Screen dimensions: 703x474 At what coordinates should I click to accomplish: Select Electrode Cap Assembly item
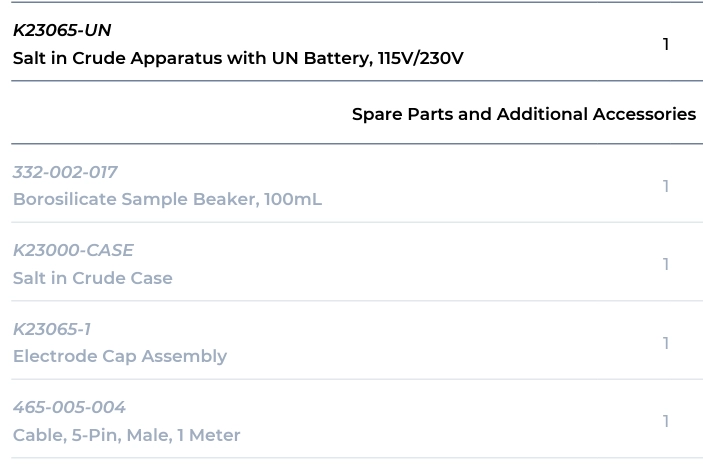119,356
